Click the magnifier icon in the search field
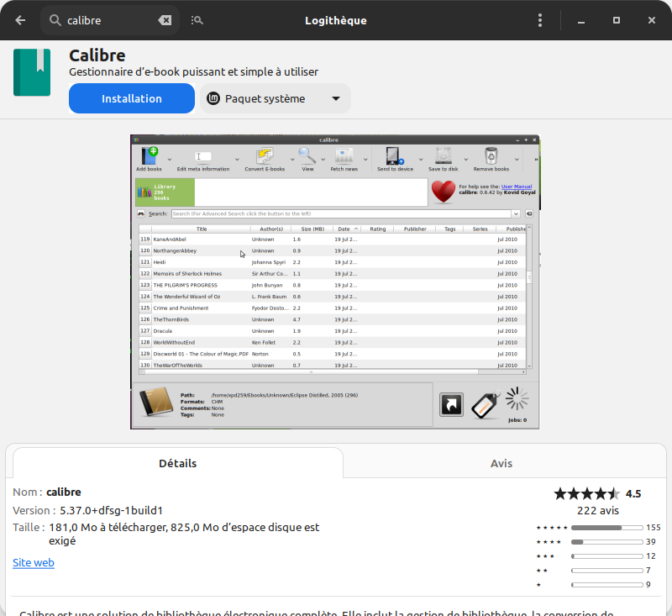This screenshot has width=672, height=616. point(55,20)
